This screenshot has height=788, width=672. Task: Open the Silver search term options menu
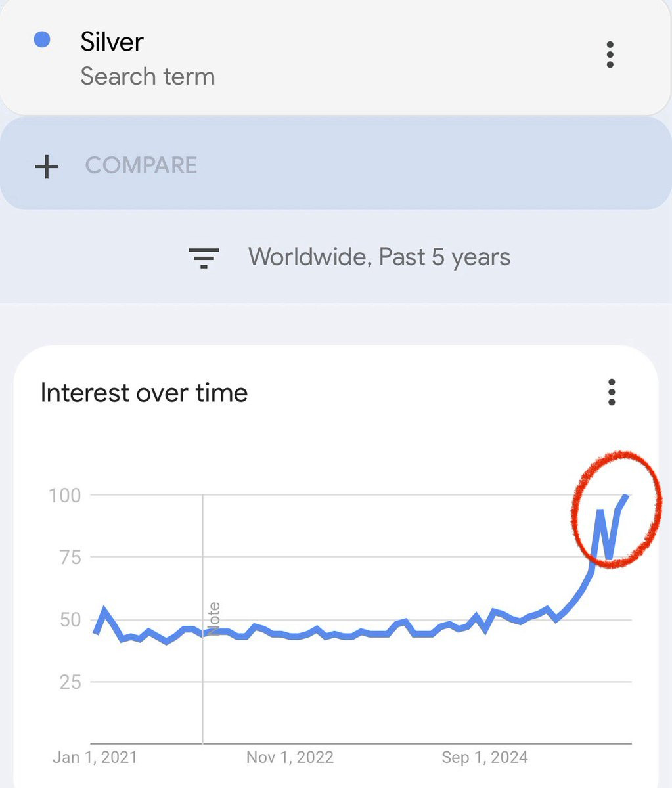pyautogui.click(x=610, y=55)
